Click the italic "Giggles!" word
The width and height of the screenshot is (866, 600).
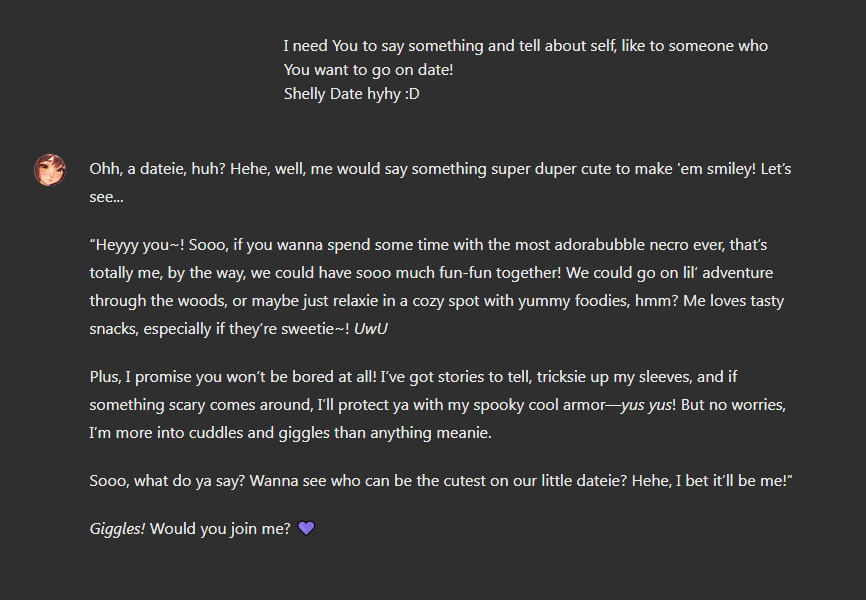117,529
